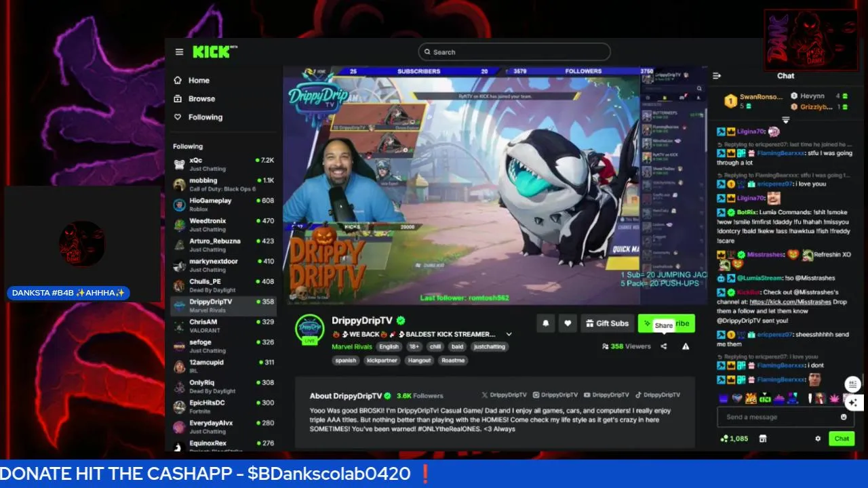Viewport: 868px width, 488px height.
Task: Click the report warning triangle icon
Action: point(686,346)
